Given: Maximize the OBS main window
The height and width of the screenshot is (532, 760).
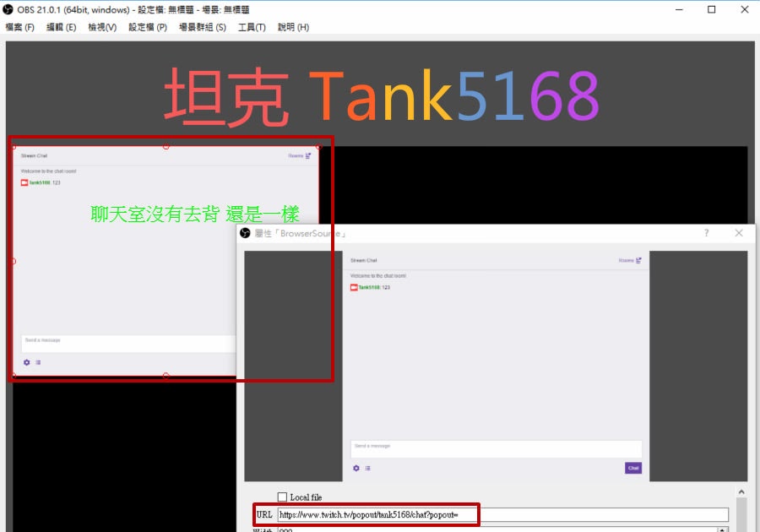Looking at the screenshot, I should point(711,9).
